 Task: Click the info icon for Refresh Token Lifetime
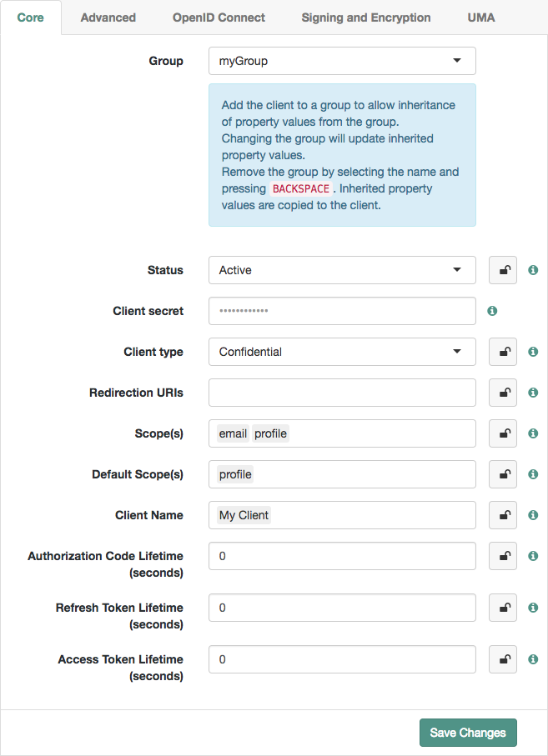[x=532, y=608]
